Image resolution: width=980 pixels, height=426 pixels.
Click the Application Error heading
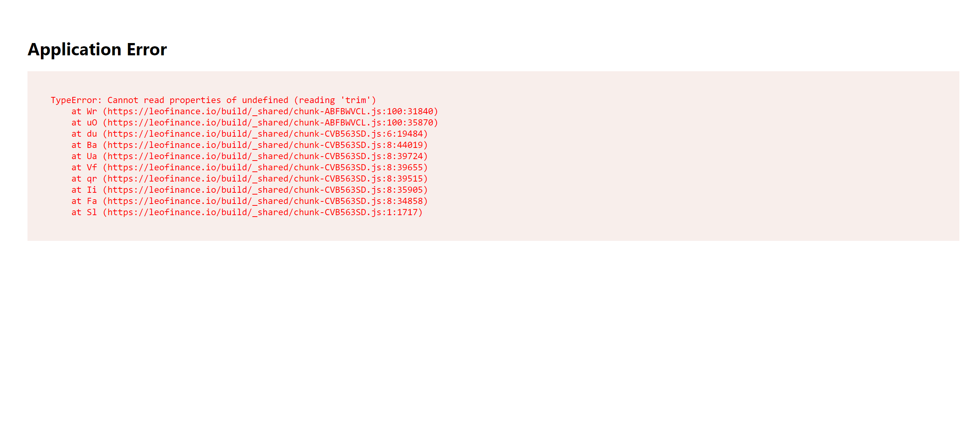point(97,50)
